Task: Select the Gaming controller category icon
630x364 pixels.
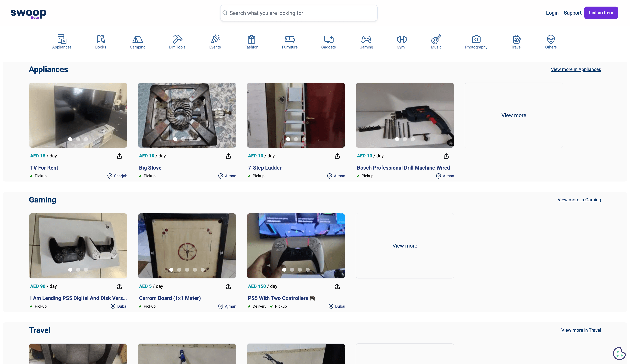Action: click(366, 39)
